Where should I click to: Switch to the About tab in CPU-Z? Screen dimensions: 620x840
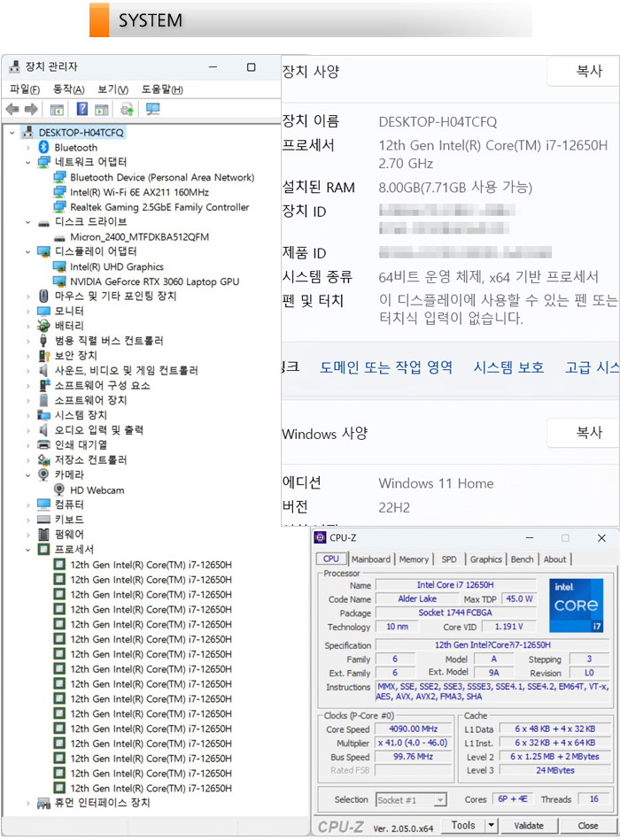pos(554,559)
